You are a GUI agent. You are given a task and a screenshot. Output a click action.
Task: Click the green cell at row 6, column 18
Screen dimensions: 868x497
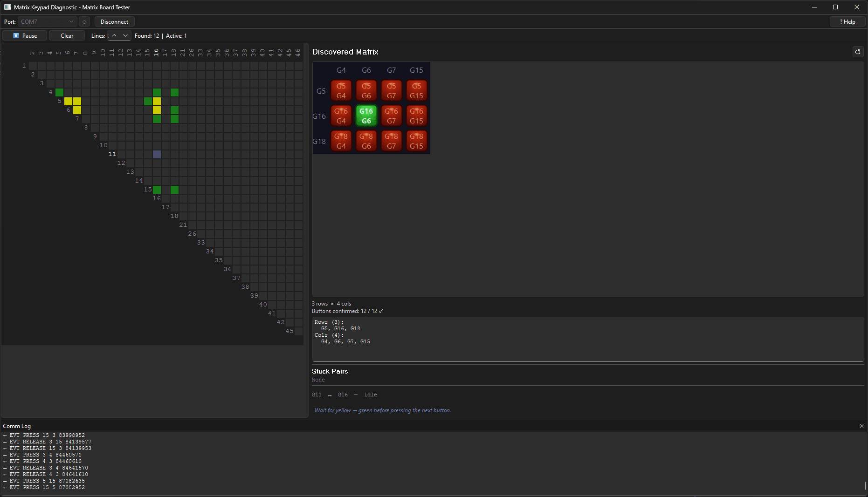(x=174, y=110)
